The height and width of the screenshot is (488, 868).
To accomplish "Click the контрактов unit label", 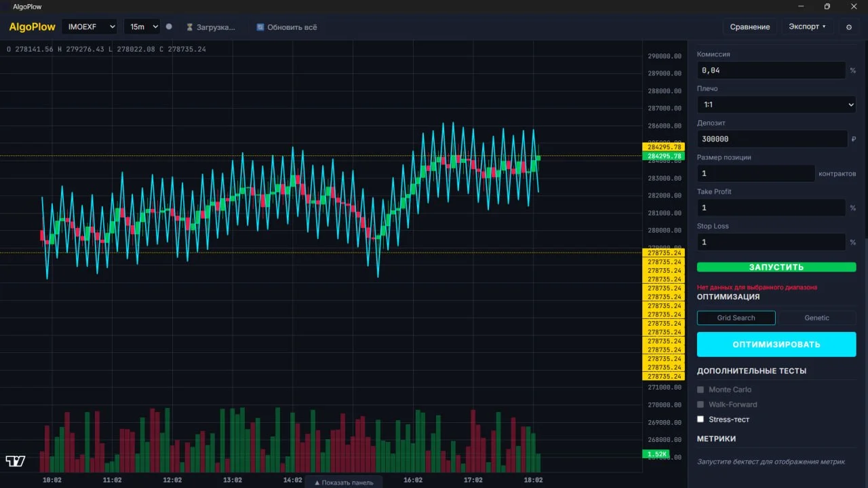I will (837, 174).
